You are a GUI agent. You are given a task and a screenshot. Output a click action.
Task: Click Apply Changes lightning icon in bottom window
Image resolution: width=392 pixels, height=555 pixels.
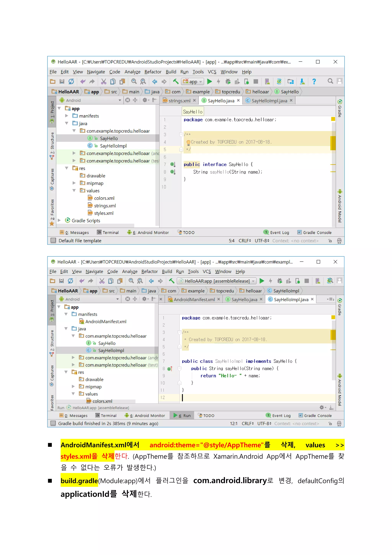coord(270,281)
